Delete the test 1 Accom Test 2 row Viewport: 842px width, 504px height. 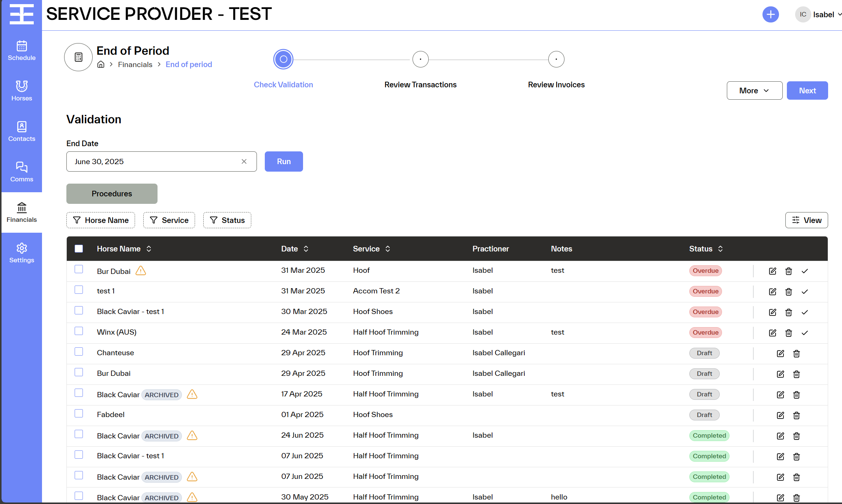pos(788,292)
